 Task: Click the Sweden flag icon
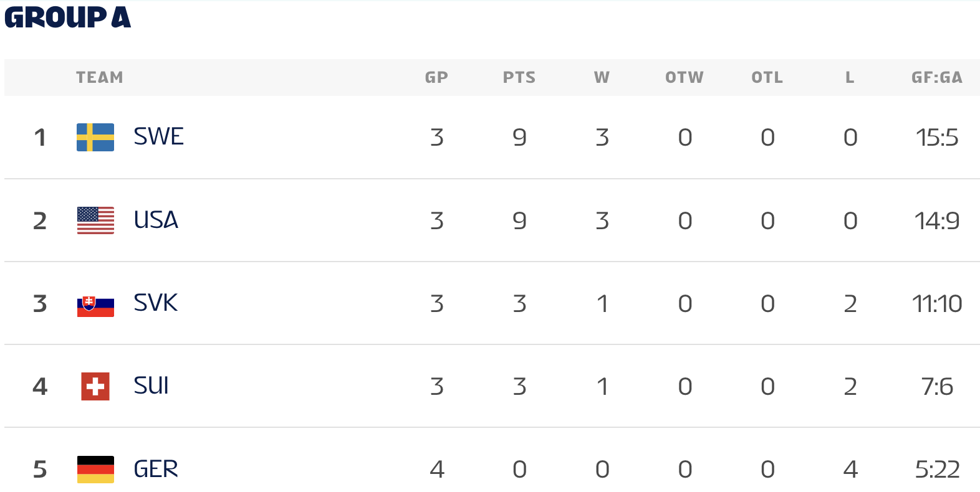pyautogui.click(x=95, y=137)
